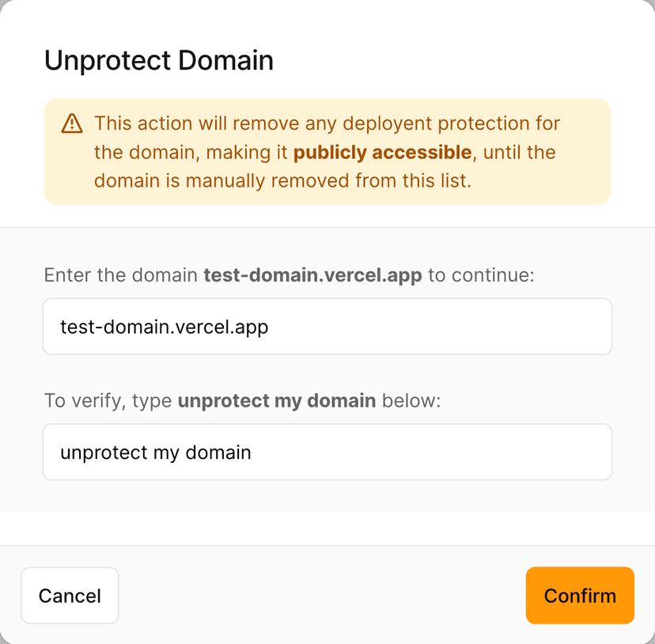Click the bold unprotect my domain phrase
The image size is (655, 644).
pyautogui.click(x=276, y=400)
